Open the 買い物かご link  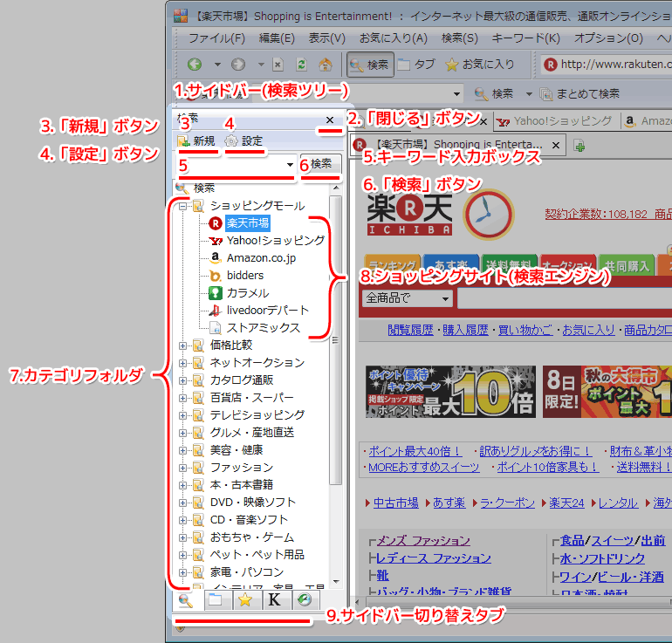click(x=525, y=330)
